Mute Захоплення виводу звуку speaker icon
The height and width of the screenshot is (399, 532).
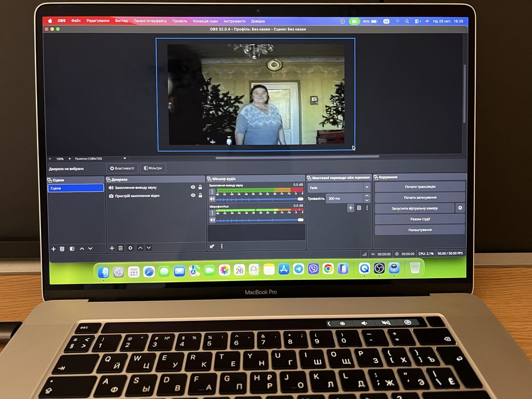[212, 199]
